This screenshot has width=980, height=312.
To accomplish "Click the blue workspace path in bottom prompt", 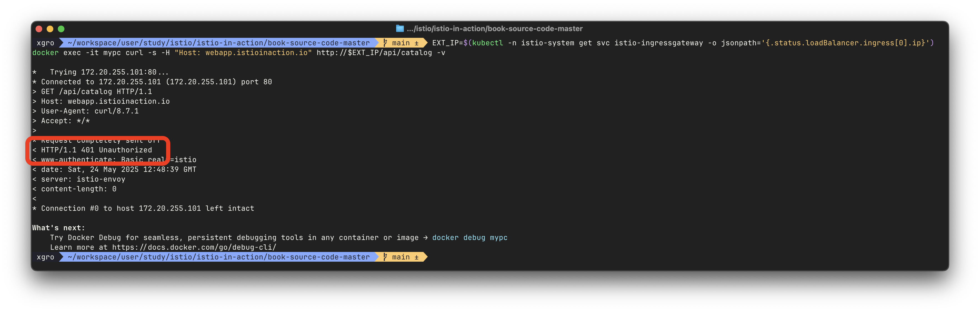I will [x=219, y=257].
